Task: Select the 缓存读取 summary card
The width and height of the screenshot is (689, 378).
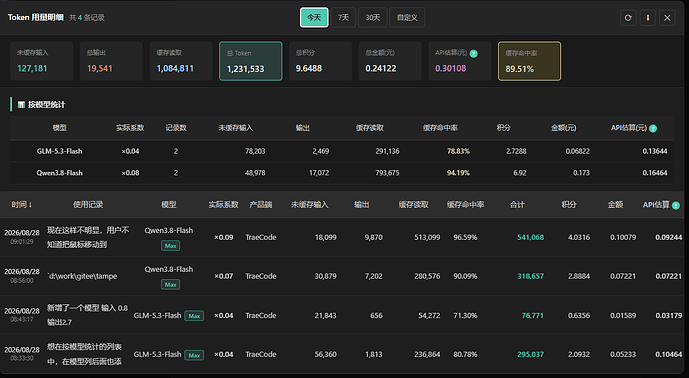Action: [x=181, y=61]
